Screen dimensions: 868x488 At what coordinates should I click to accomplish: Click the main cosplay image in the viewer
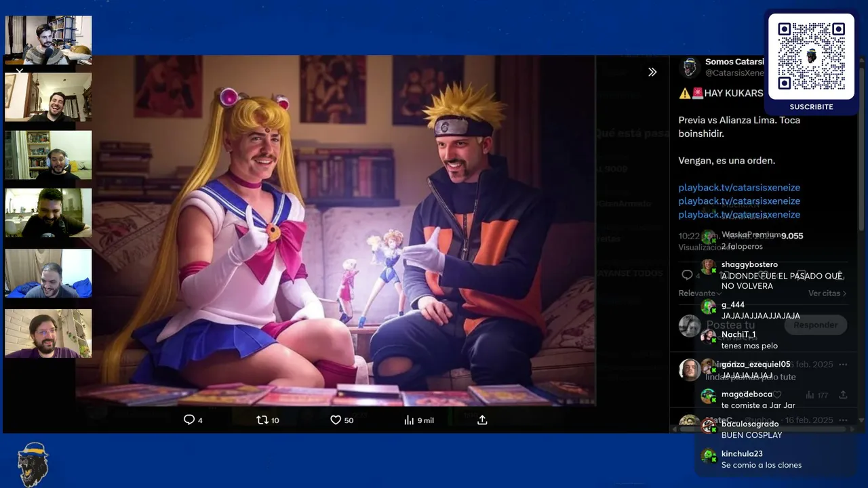click(336, 230)
